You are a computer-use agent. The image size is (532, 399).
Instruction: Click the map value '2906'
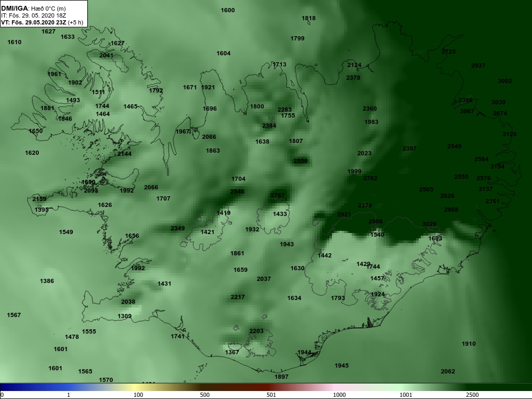coord(376,221)
